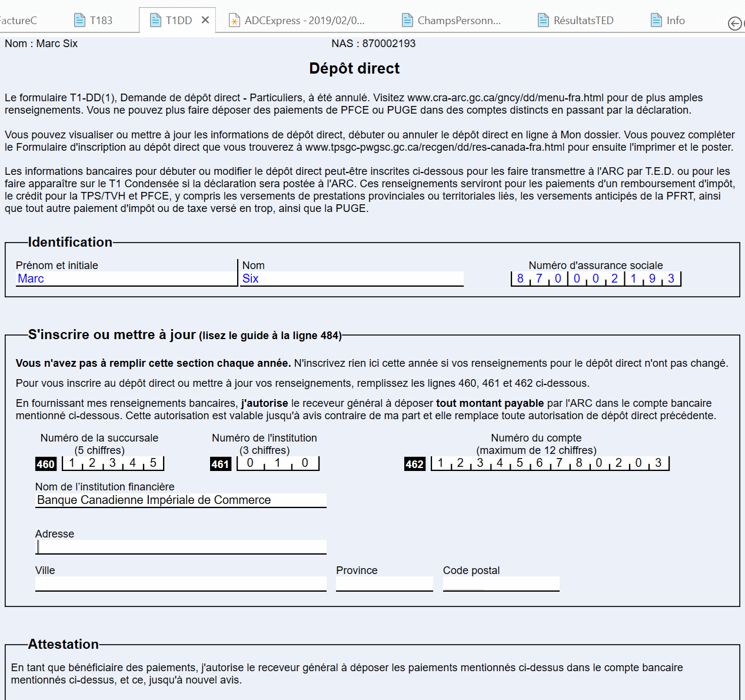Click the ChampsPersonn tab document icon

click(x=407, y=21)
